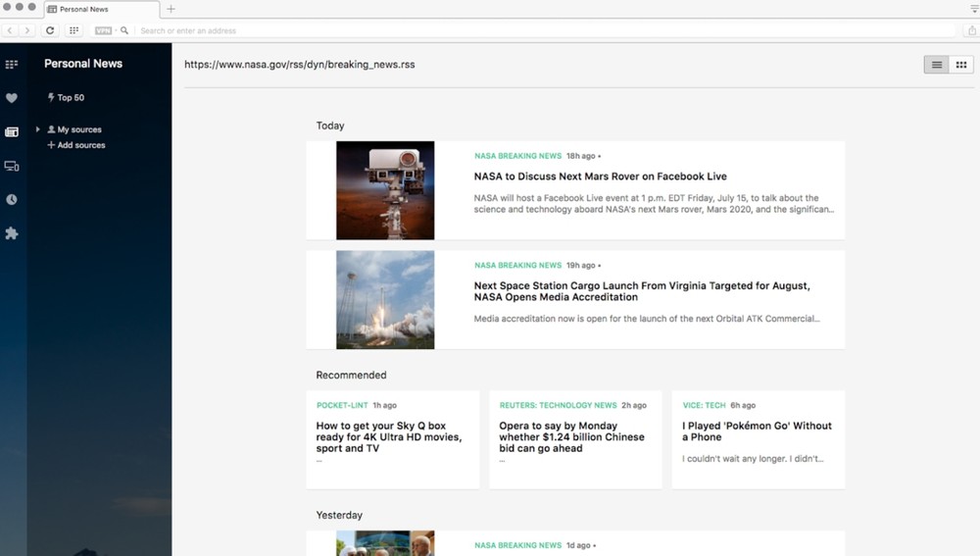The width and height of the screenshot is (980, 556).
Task: Click the Personal News sidebar icon
Action: coord(12,131)
